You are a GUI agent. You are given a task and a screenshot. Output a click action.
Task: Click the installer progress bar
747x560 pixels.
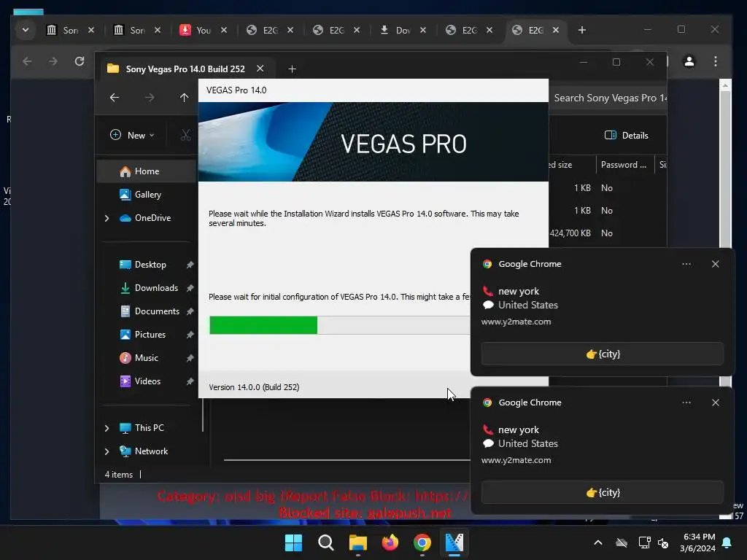[340, 325]
